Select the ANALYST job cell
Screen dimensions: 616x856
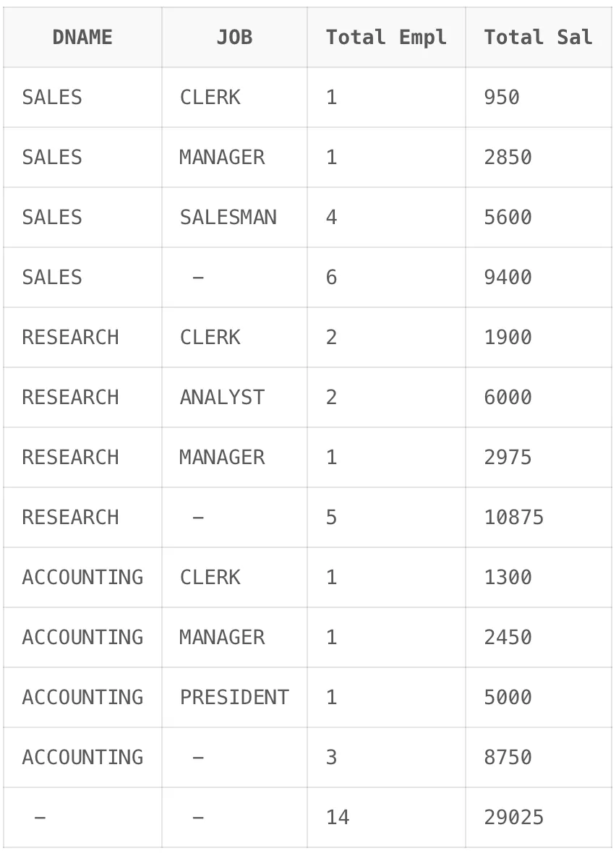234,398
